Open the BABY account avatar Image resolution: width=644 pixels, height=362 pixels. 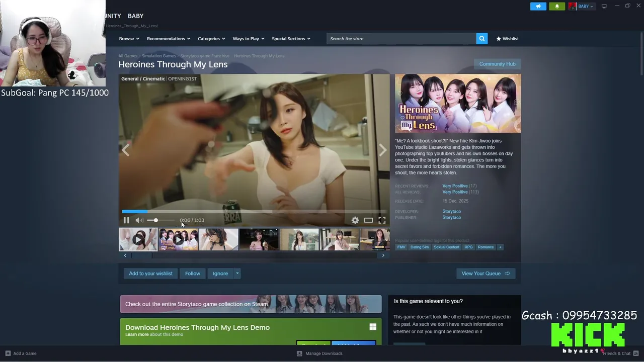(x=572, y=6)
